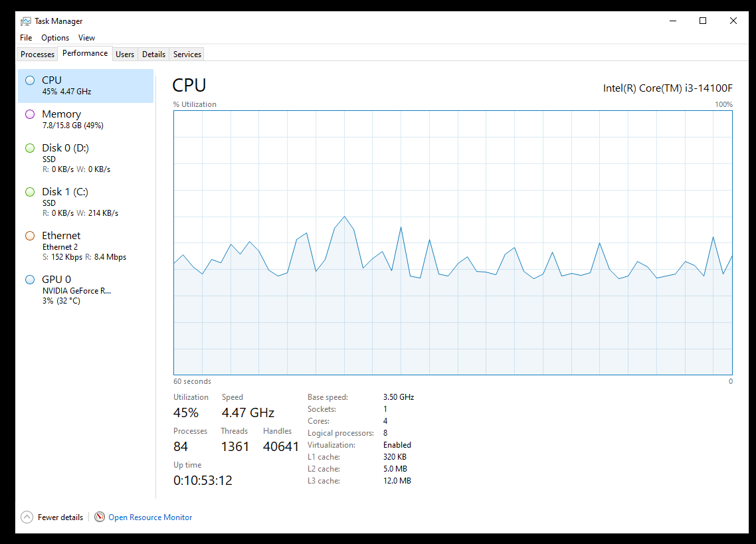Open Resource Monitor link
Screen dimensions: 756x544
tap(150, 517)
